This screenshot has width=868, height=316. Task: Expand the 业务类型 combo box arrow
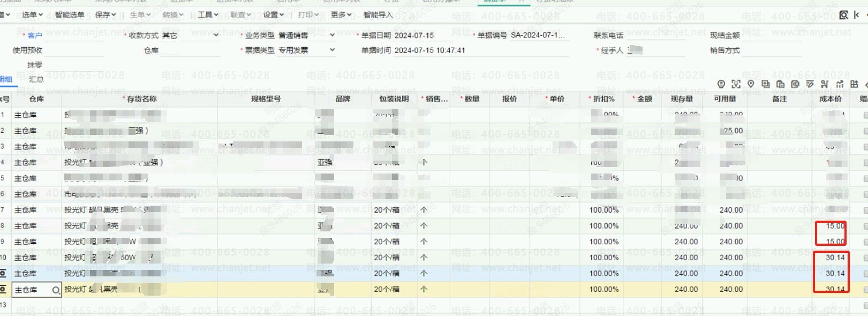[332, 35]
